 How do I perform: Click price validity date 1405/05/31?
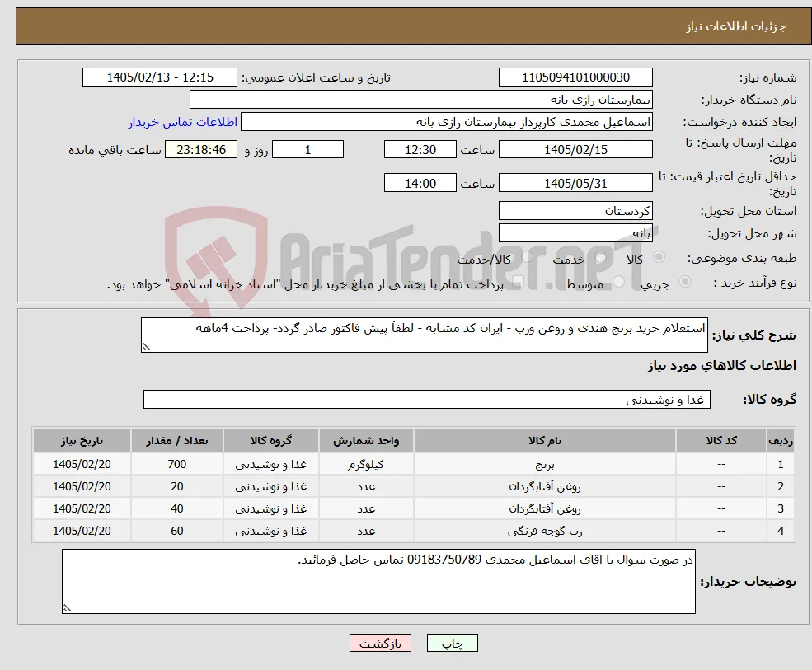(x=575, y=183)
